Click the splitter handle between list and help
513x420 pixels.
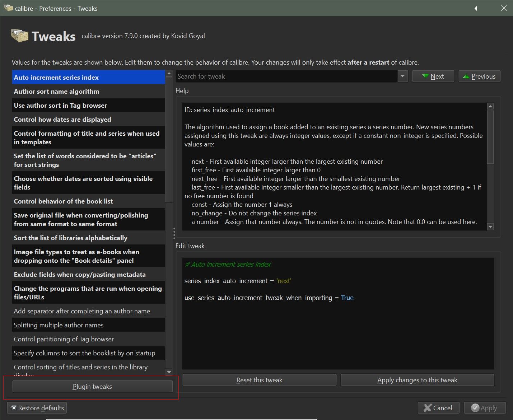click(x=174, y=233)
